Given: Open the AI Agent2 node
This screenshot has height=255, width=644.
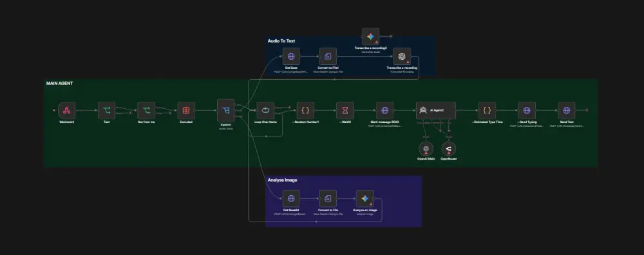Looking at the screenshot, I should (436, 111).
